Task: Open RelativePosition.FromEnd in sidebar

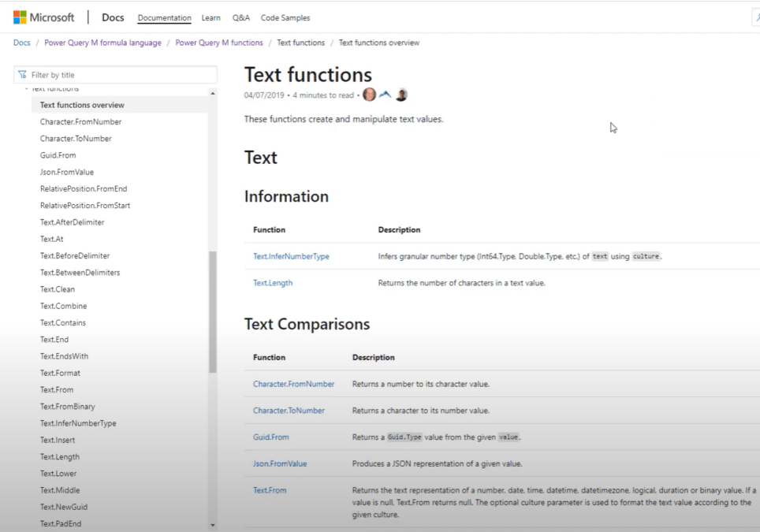Action: coord(84,188)
